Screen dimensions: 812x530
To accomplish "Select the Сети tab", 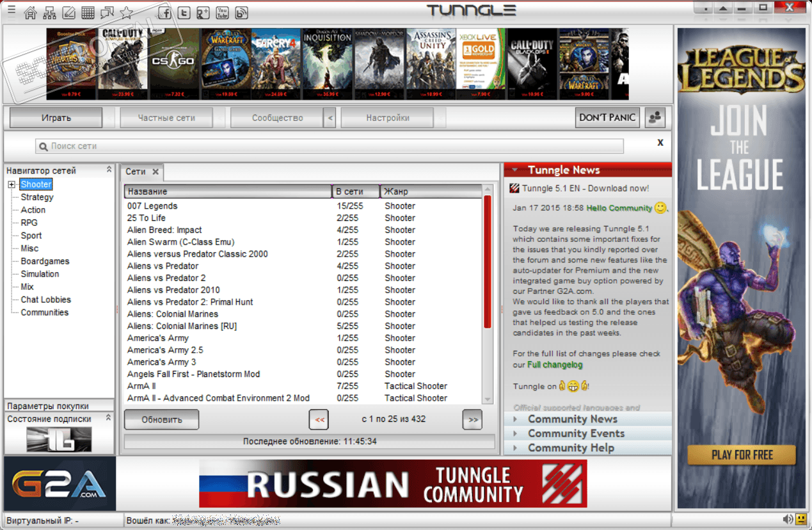I will tap(136, 172).
